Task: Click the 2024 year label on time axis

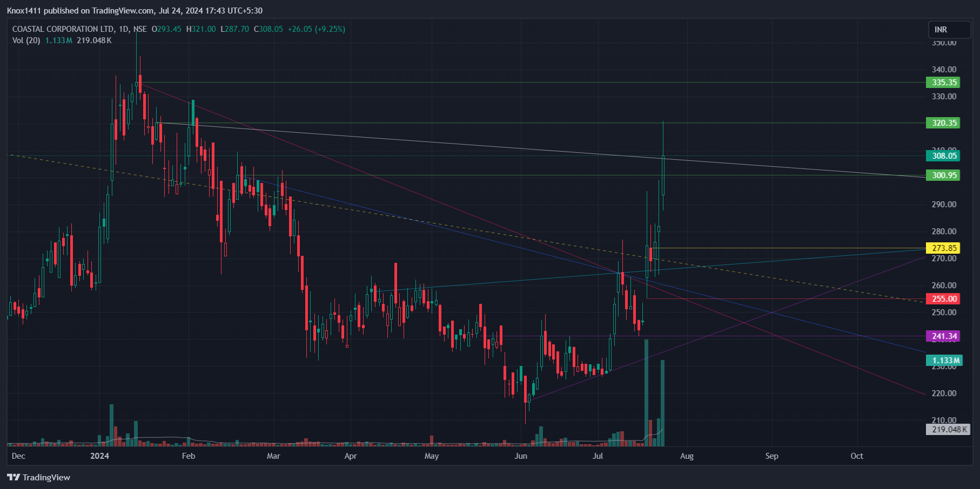Action: click(x=99, y=456)
